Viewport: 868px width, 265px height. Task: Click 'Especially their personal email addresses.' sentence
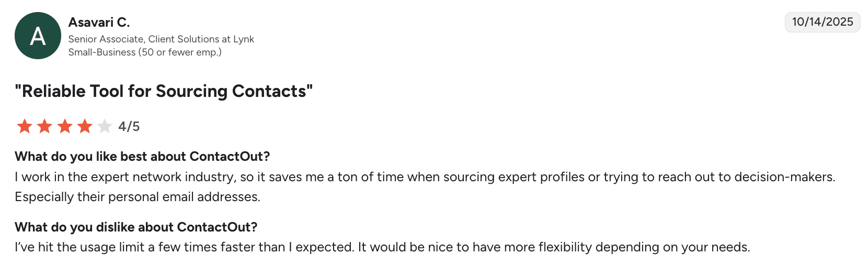click(138, 197)
